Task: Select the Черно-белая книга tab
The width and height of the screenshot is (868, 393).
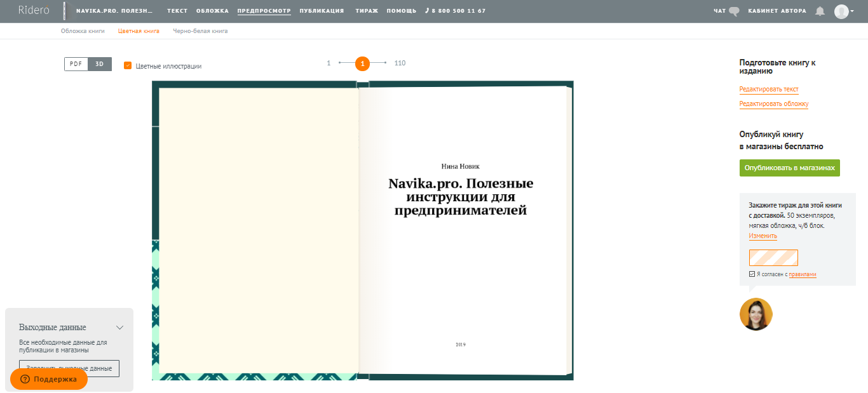Action: [x=200, y=30]
